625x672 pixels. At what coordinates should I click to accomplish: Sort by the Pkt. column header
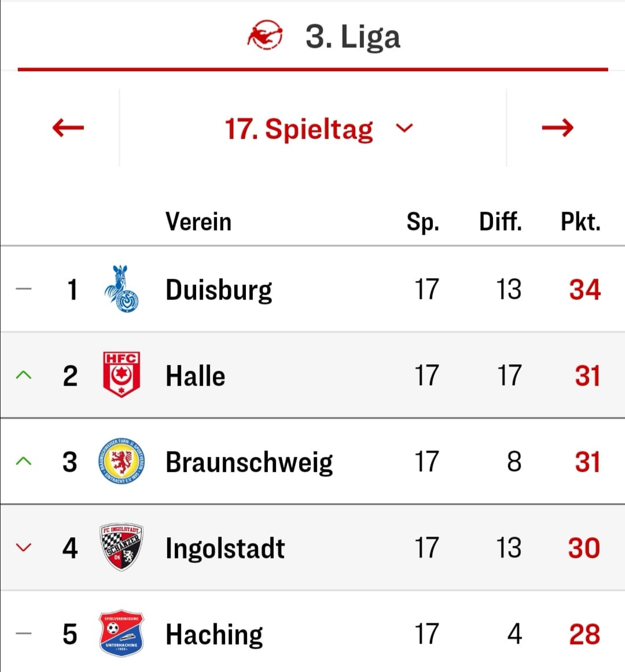tap(580, 222)
